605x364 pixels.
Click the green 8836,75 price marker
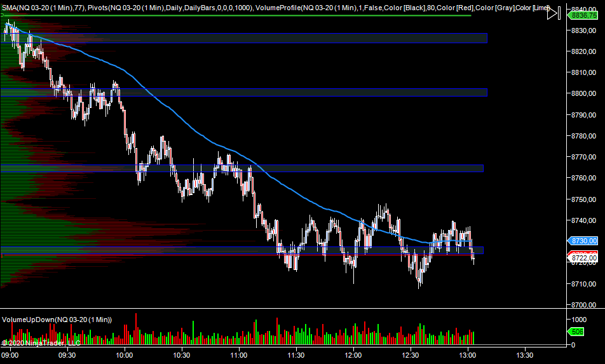click(x=583, y=15)
